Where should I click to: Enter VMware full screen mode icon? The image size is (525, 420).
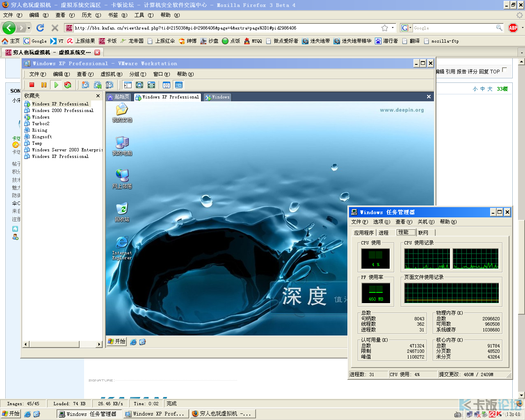click(x=139, y=85)
